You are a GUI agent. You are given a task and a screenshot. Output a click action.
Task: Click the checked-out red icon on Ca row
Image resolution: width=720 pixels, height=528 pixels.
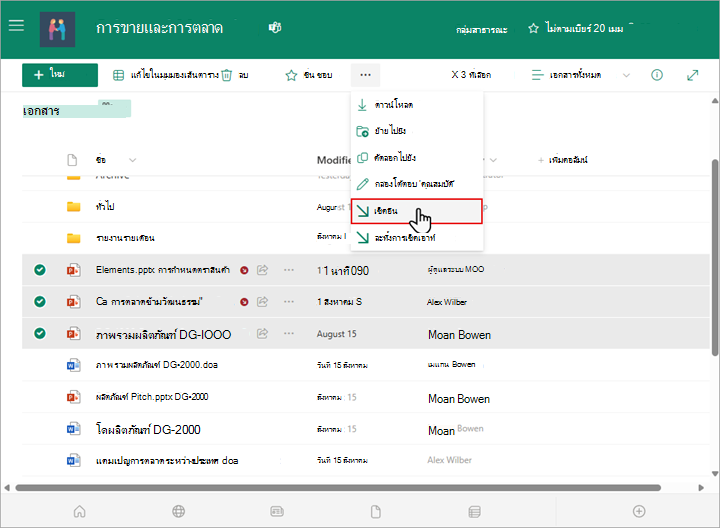244,302
